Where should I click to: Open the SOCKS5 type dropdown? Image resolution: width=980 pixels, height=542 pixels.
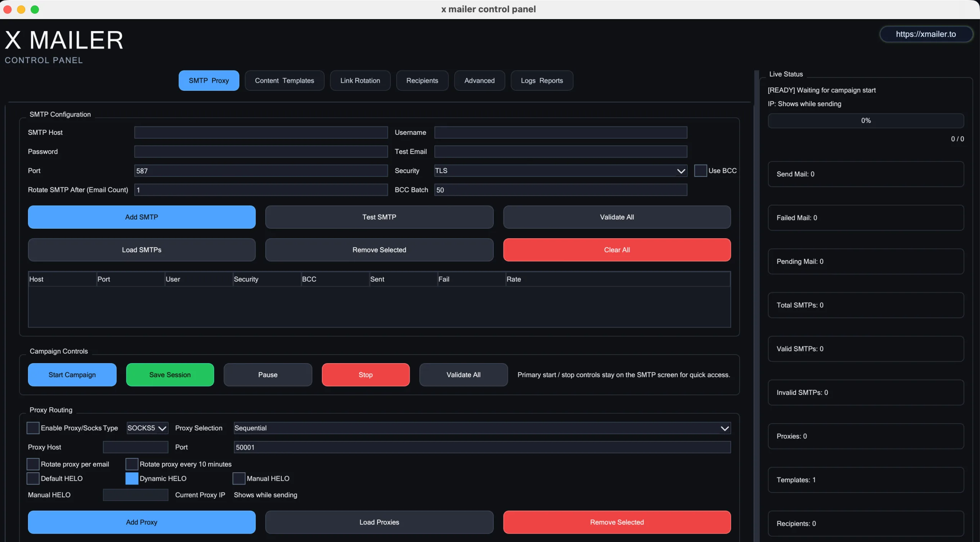(x=147, y=428)
